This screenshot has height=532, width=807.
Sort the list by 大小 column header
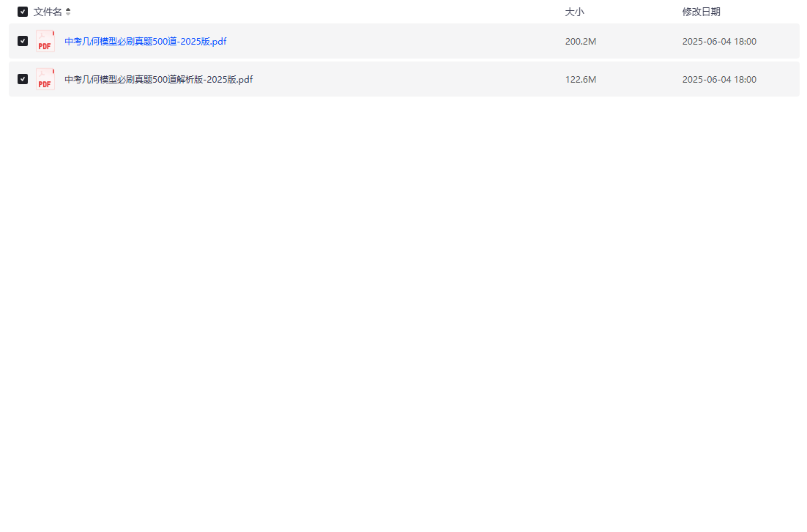pos(574,12)
